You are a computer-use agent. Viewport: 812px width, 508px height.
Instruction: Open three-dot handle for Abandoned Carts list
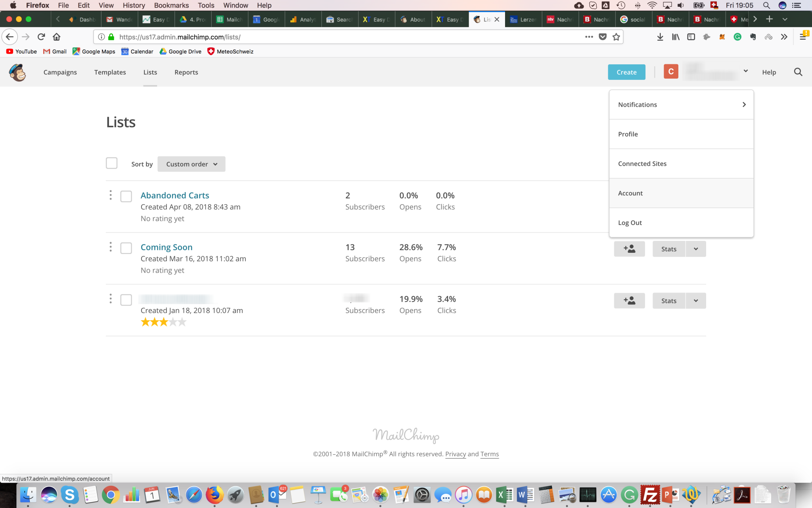111,195
